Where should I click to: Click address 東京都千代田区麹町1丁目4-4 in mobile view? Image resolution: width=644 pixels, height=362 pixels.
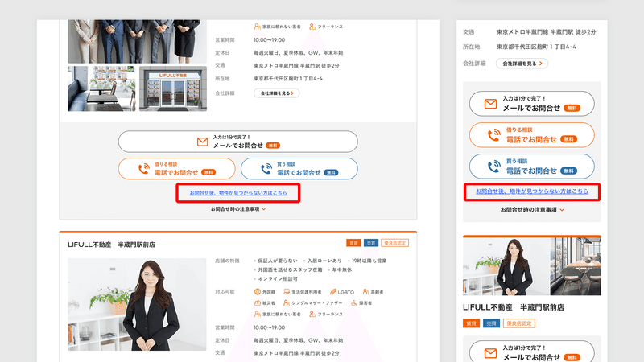coord(536,47)
